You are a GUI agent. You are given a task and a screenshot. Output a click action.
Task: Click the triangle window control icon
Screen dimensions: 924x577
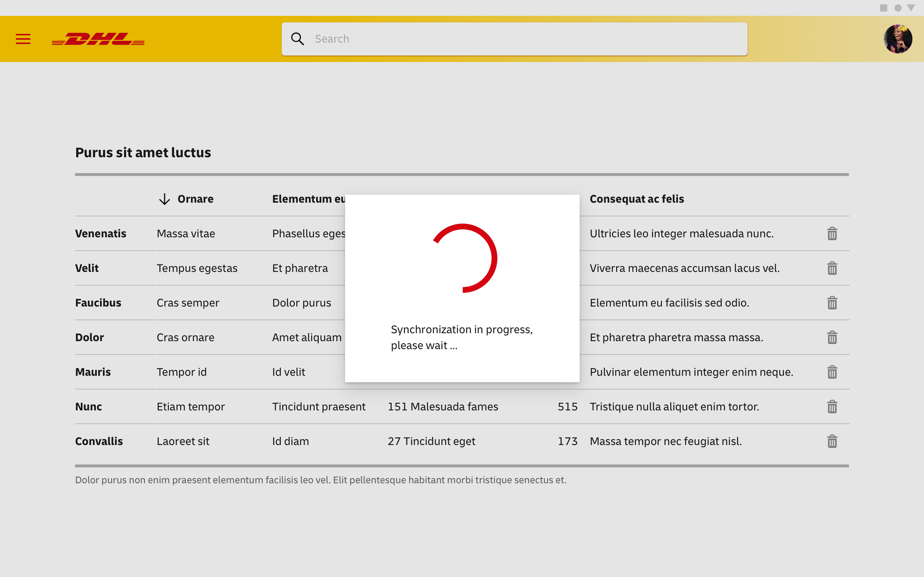click(911, 8)
